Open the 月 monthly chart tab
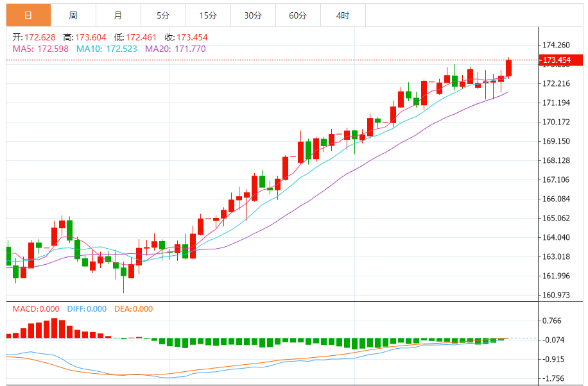 (118, 15)
